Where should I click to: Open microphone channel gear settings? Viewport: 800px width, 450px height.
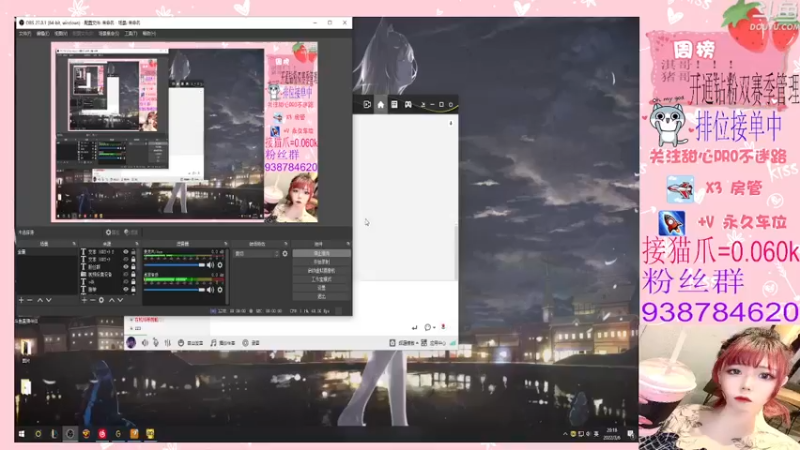[220, 265]
